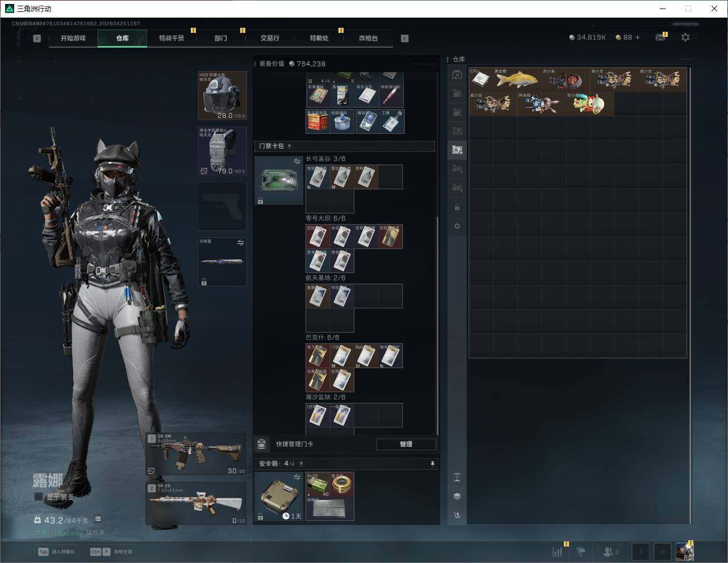Click the previous-tab key icon left of 开始游戏
The image size is (728, 563).
coord(37,39)
